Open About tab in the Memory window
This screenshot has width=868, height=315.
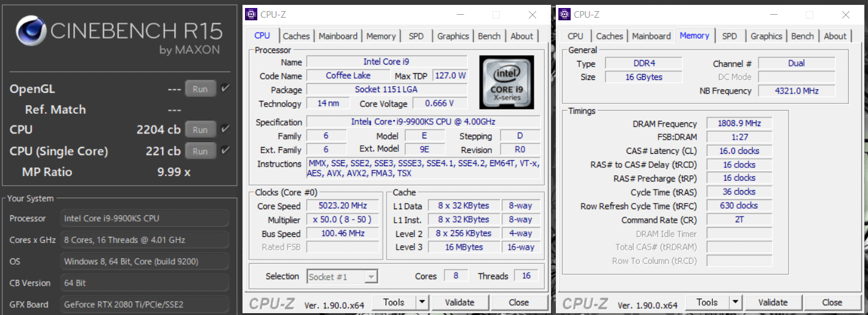click(x=835, y=36)
